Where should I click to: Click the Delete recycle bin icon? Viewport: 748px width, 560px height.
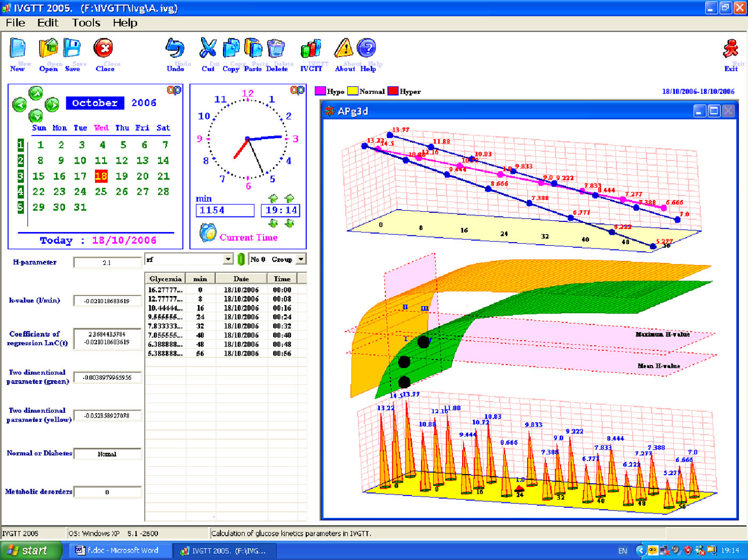[x=276, y=50]
